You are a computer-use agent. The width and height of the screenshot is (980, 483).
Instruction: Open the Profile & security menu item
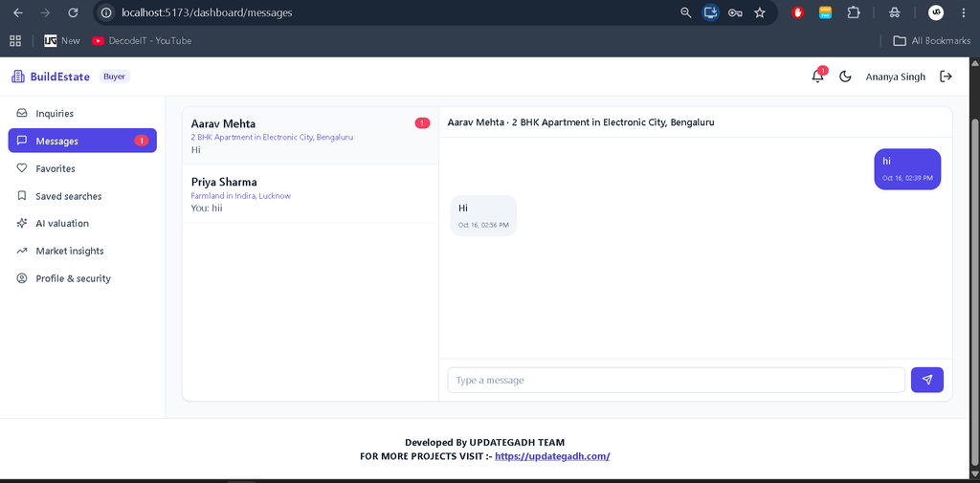82,278
